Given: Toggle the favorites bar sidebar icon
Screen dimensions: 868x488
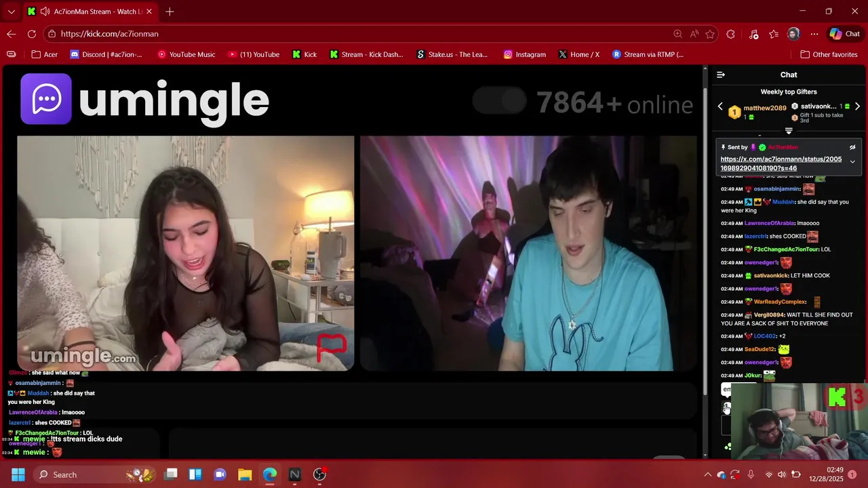Looking at the screenshot, I should [x=11, y=54].
